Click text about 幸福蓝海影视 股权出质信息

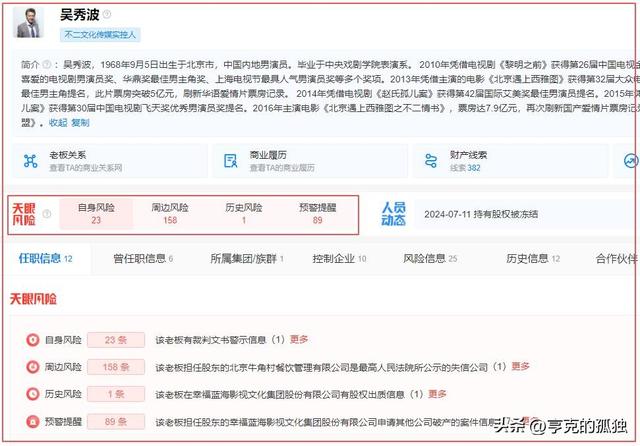click(280, 394)
